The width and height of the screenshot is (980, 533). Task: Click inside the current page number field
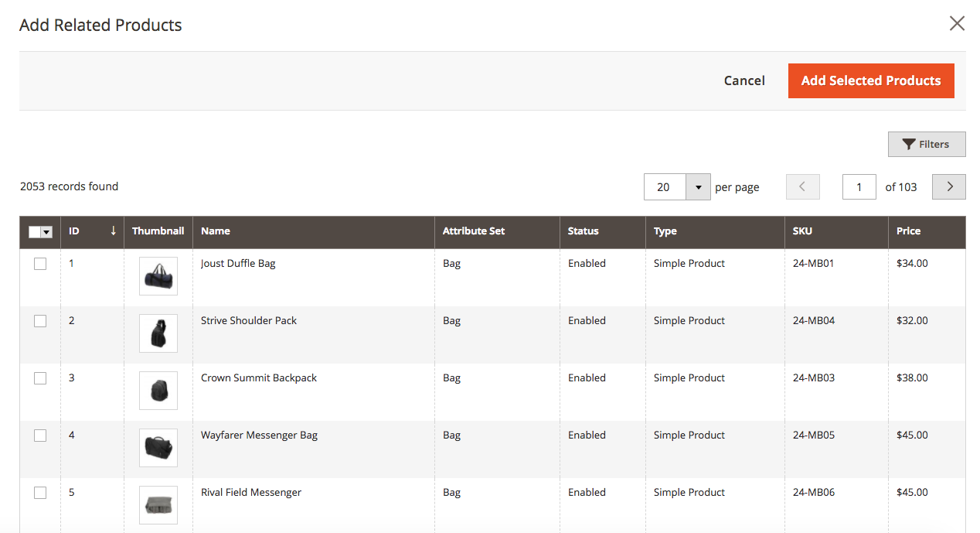tap(859, 186)
